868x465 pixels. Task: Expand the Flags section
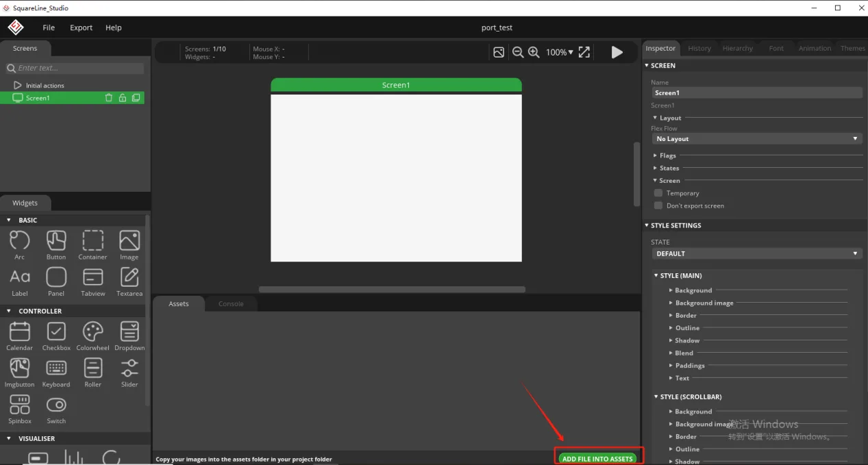(667, 155)
